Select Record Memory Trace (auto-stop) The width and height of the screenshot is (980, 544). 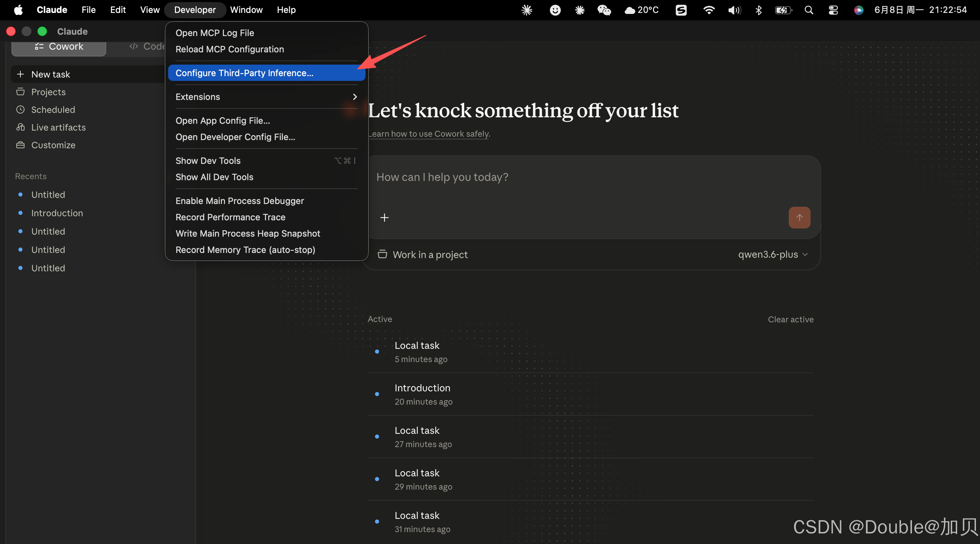click(x=267, y=250)
